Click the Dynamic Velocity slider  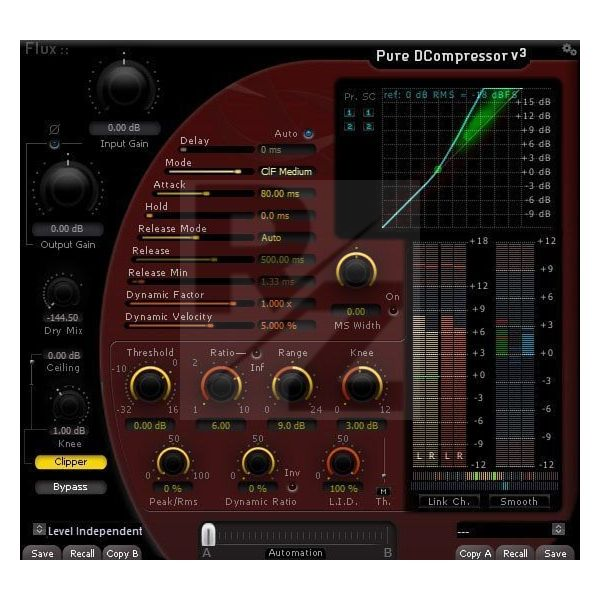coord(189,326)
